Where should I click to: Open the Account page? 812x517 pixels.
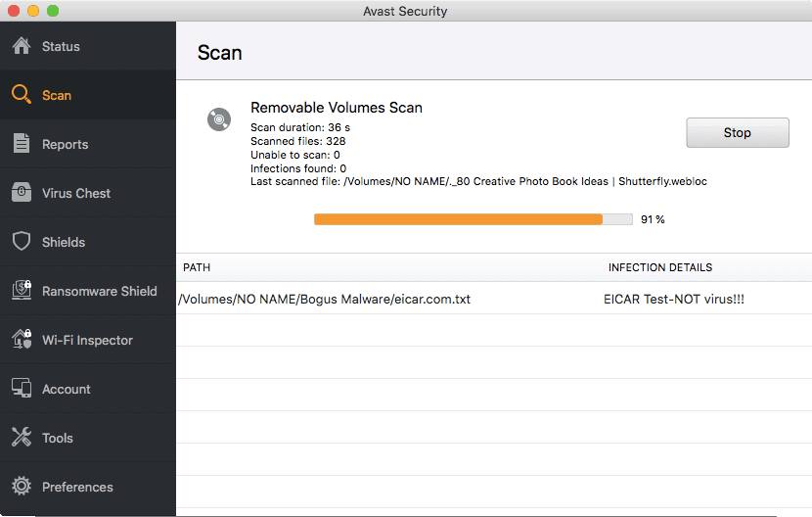88,389
